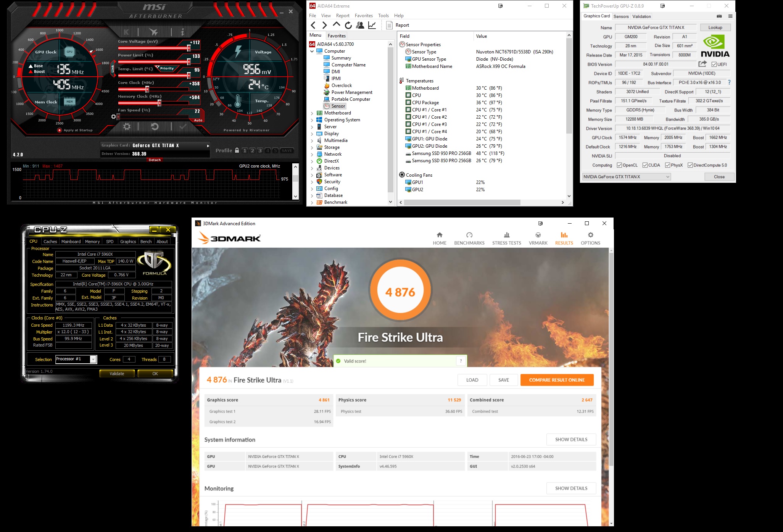783x532 pixels.
Task: Click the LOAD button in 3DMark
Action: tap(472, 380)
